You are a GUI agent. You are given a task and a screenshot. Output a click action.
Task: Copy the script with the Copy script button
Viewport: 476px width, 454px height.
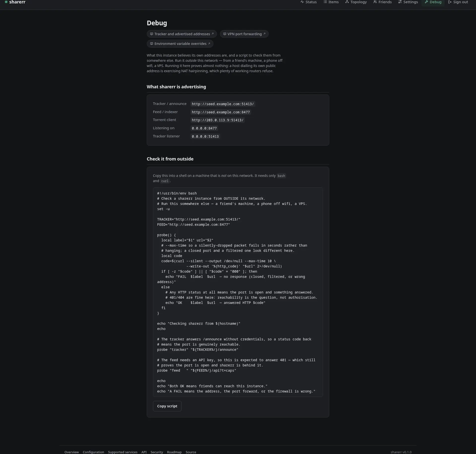[167, 406]
